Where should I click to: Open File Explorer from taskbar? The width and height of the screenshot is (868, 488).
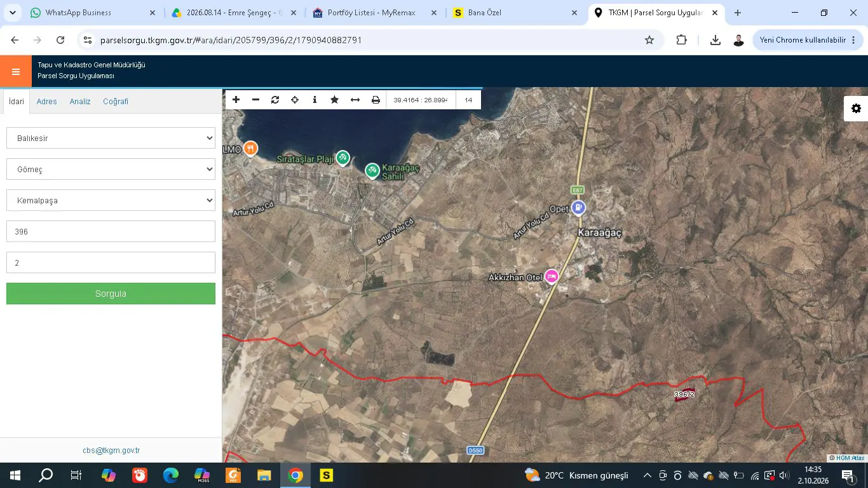(x=264, y=475)
